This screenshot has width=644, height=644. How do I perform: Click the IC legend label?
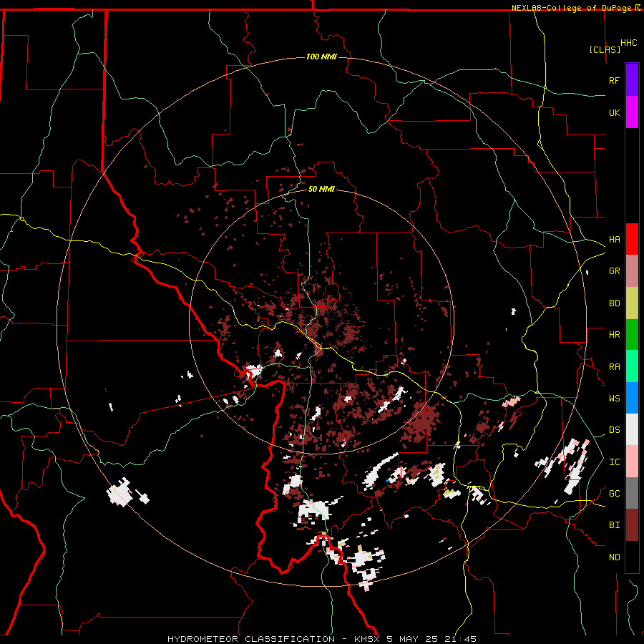click(x=614, y=462)
